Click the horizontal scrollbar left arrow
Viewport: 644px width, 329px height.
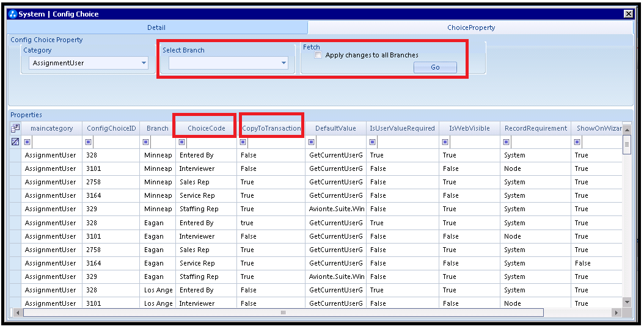[x=17, y=313]
